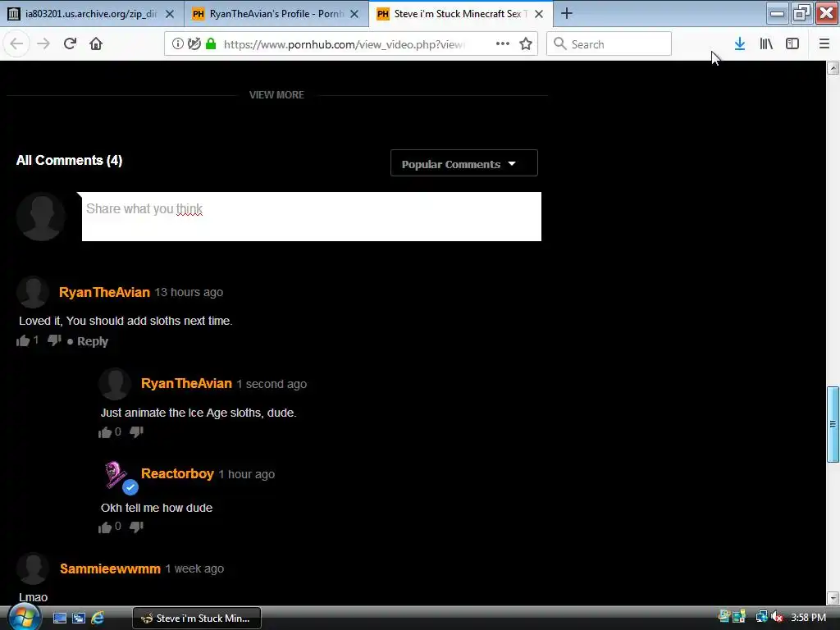840x630 pixels.
Task: Open RyanTheAvian link on the reply
Action: 186,384
